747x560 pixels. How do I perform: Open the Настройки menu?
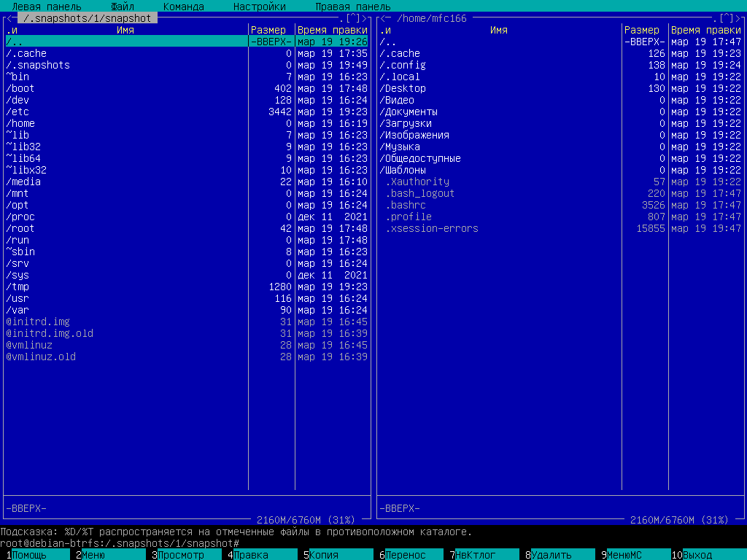259,7
